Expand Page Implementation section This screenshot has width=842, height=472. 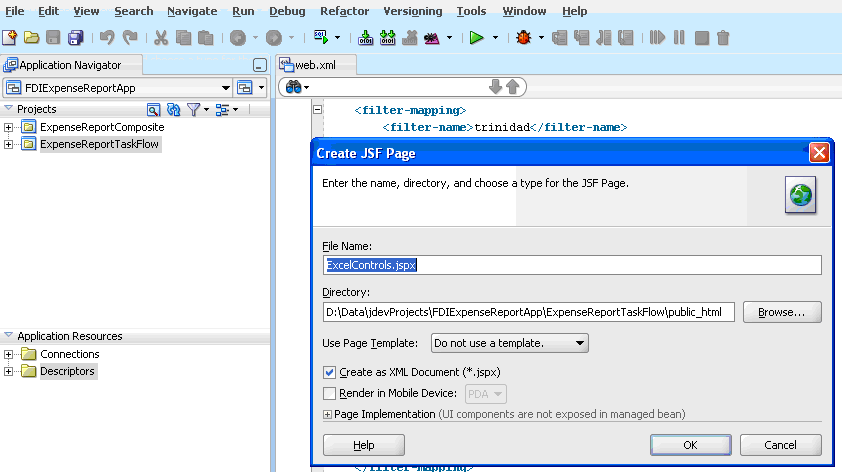(x=327, y=415)
